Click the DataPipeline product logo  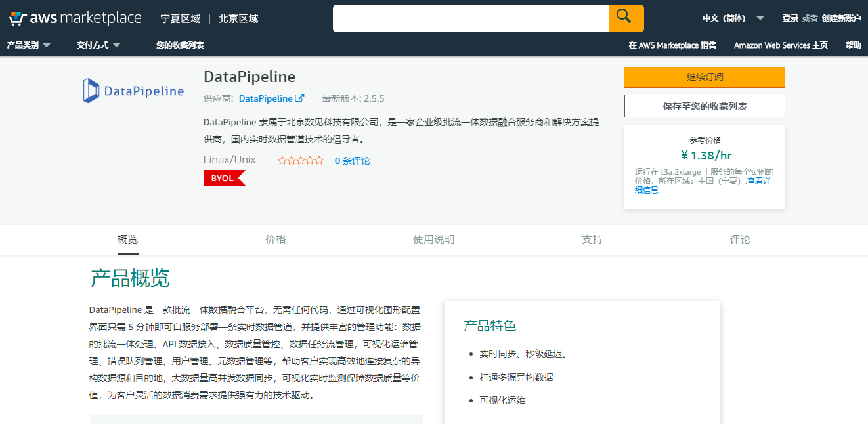point(133,91)
